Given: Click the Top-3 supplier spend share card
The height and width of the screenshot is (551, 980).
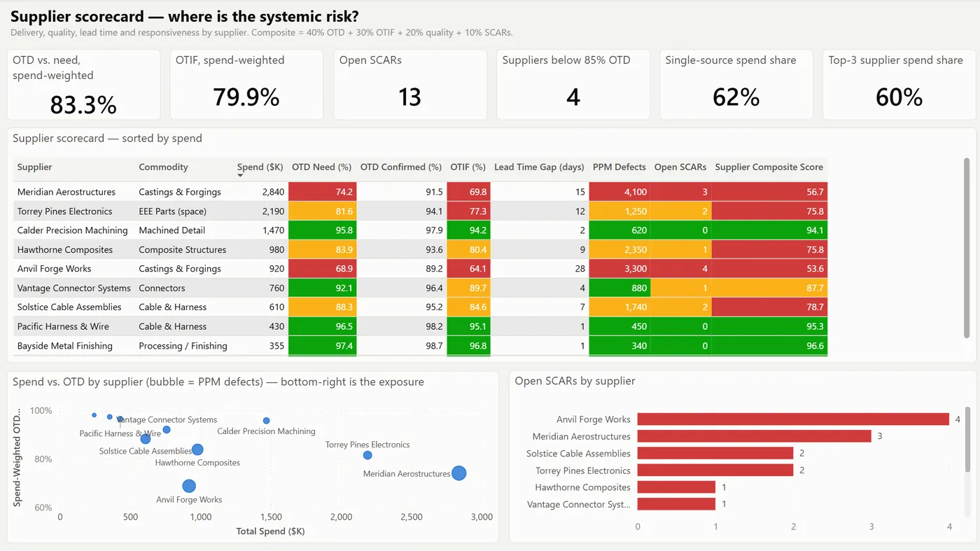Looking at the screenshot, I should pos(899,84).
